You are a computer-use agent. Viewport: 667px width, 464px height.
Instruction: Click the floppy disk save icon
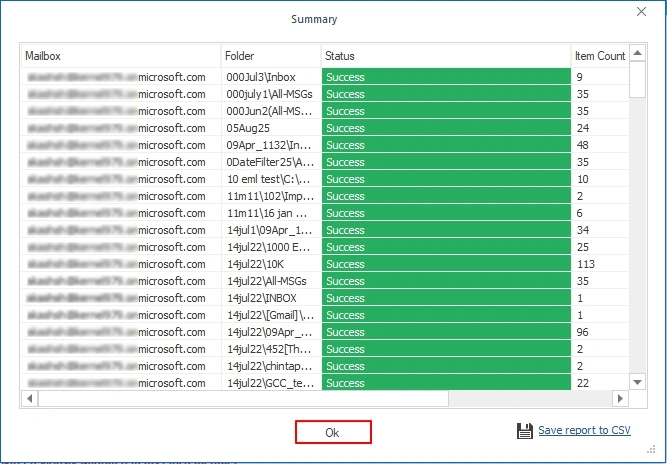[x=526, y=431]
